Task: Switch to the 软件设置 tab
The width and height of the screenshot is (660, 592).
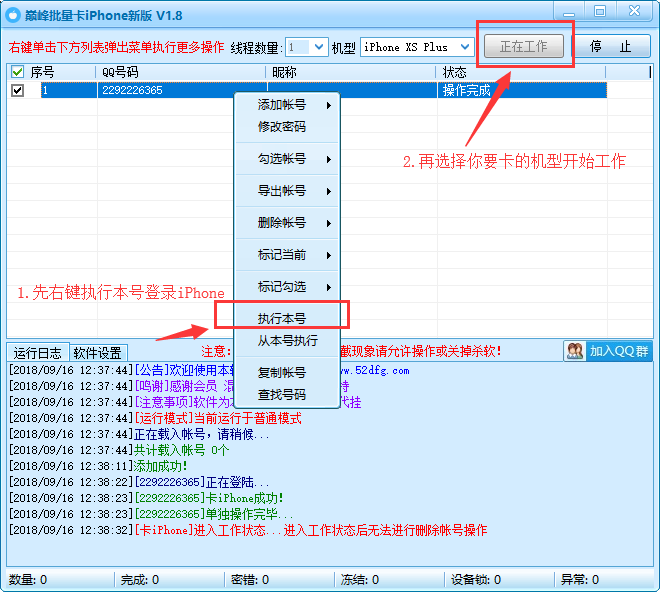Action: (x=98, y=353)
